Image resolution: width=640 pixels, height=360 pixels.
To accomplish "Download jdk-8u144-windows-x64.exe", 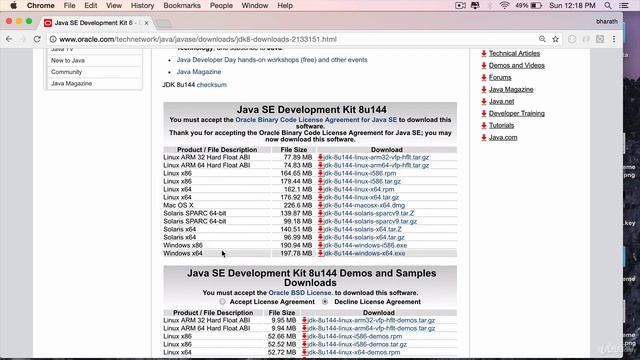I will pyautogui.click(x=364, y=253).
